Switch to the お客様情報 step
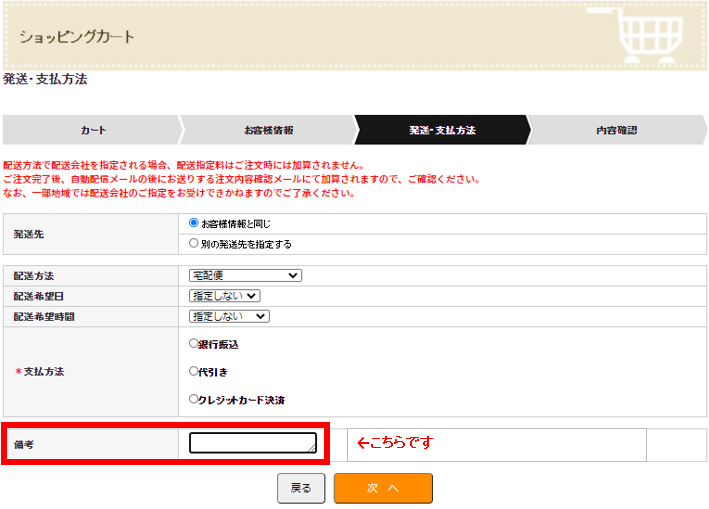 click(268, 130)
